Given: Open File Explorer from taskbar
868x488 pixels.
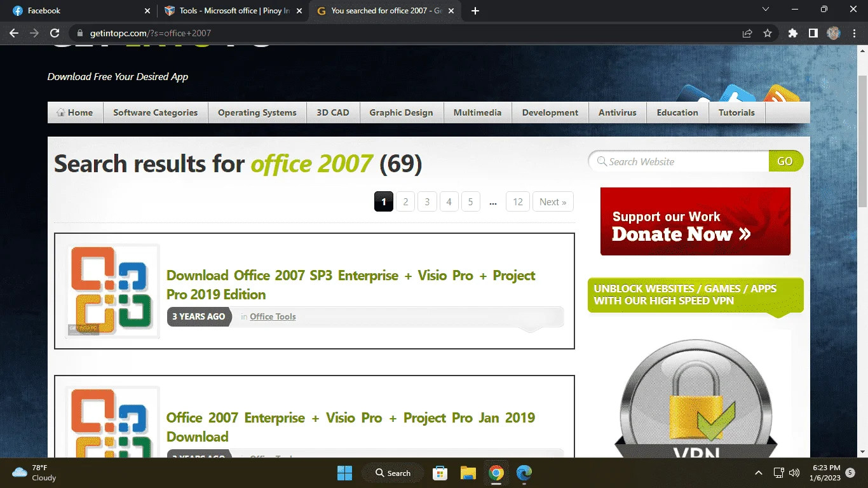Looking at the screenshot, I should click(468, 473).
